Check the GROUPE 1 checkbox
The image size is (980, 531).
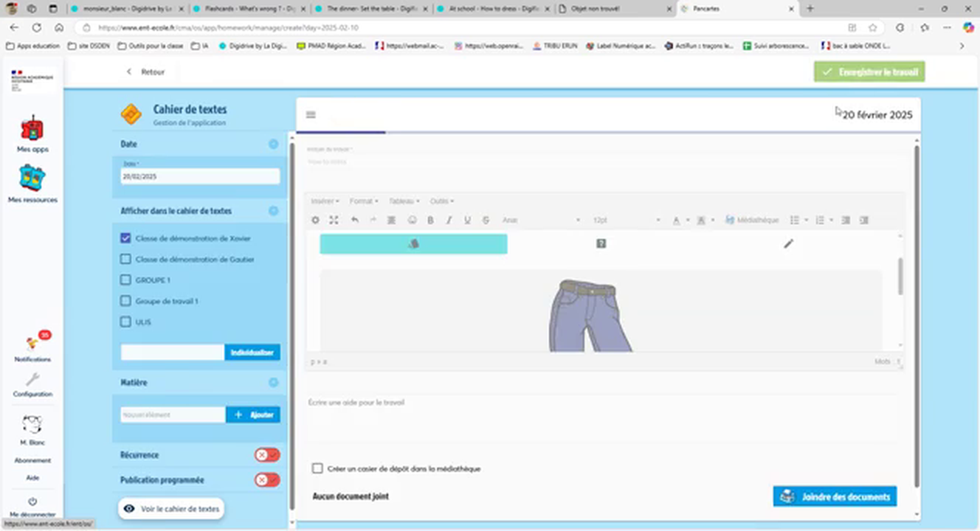[125, 280]
